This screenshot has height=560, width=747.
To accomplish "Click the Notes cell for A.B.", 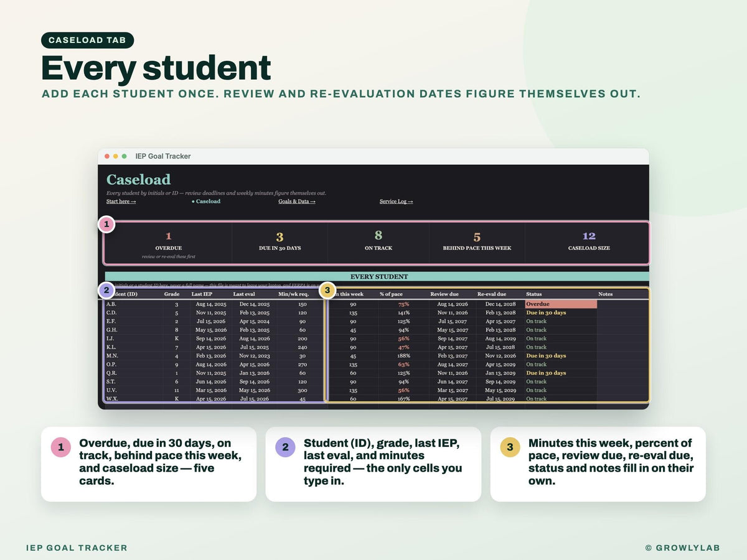I will (622, 304).
